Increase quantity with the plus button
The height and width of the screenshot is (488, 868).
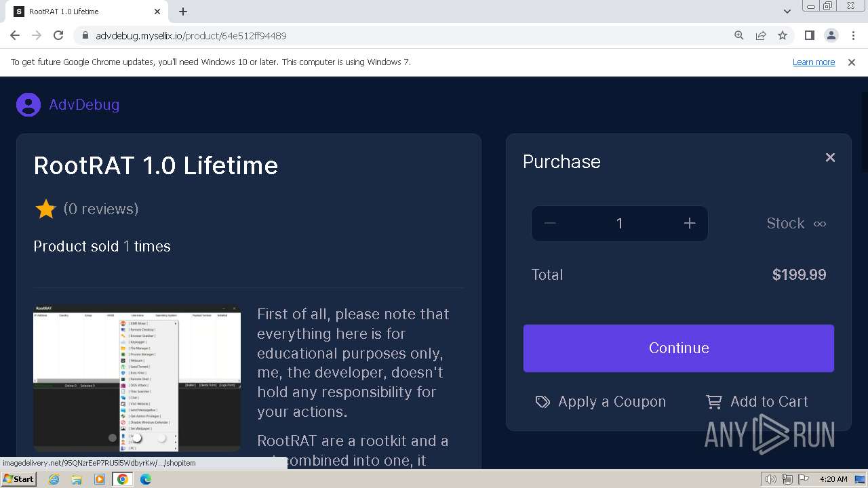click(x=690, y=224)
